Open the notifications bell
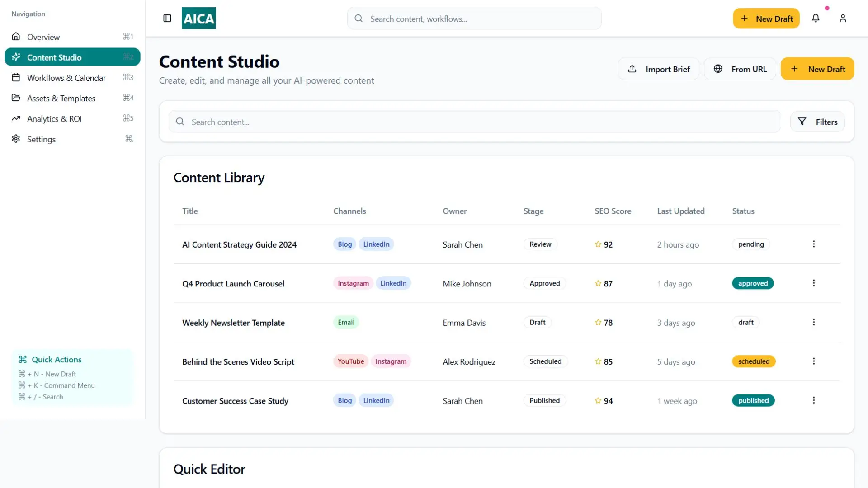Viewport: 868px width, 488px height. (x=816, y=18)
